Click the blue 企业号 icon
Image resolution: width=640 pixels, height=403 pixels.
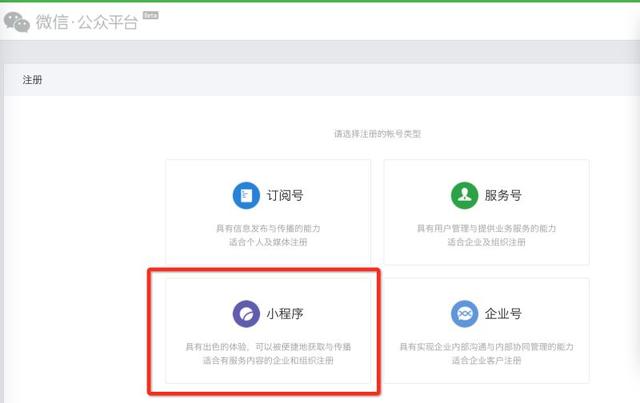(463, 313)
